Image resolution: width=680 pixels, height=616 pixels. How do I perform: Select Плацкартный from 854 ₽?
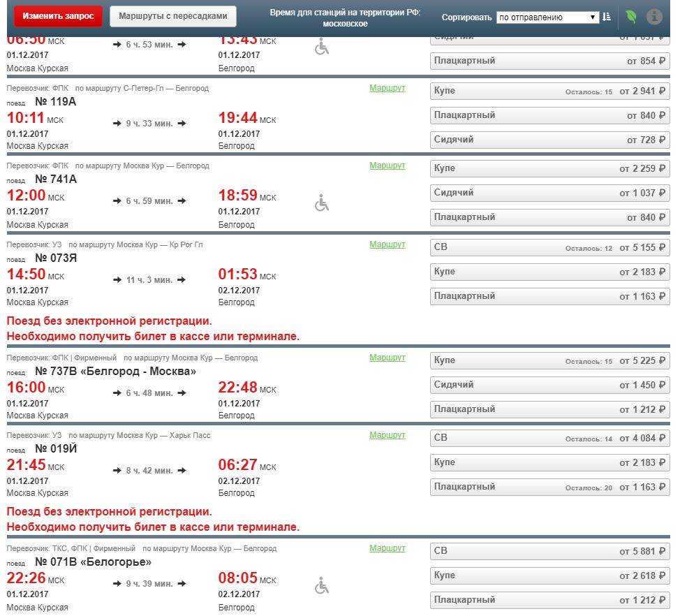tap(550, 61)
